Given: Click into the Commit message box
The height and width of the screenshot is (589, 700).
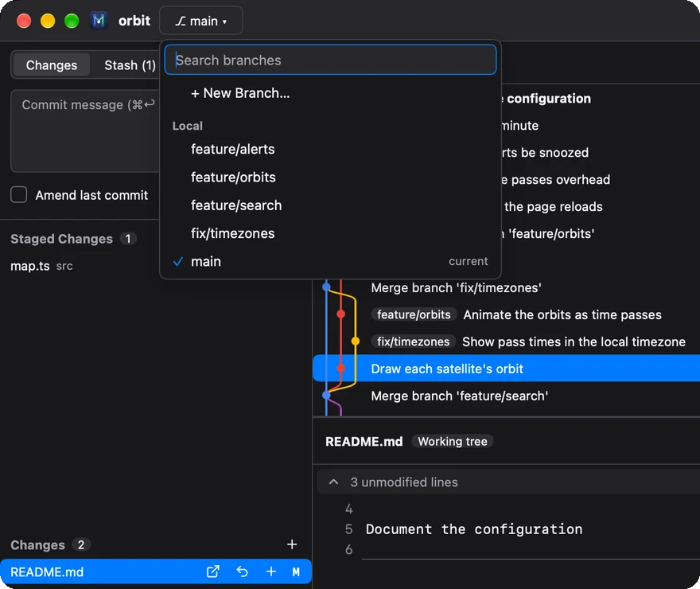Looking at the screenshot, I should click(85, 131).
